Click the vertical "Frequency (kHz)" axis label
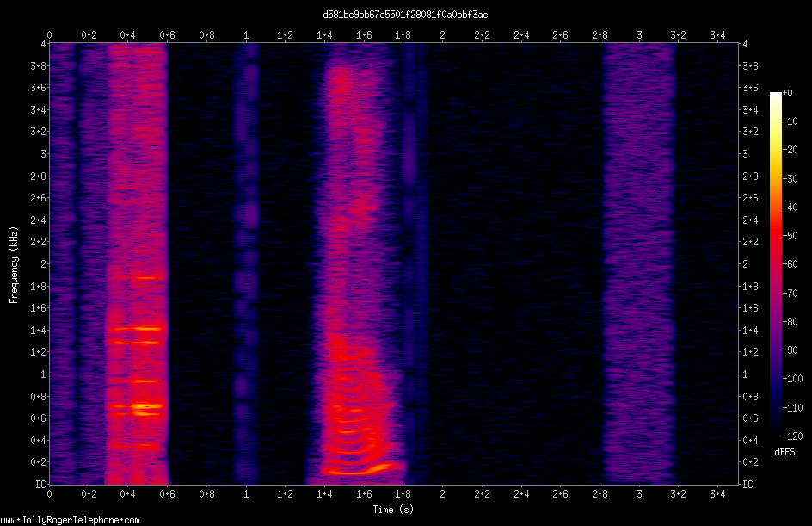This screenshot has width=812, height=526. point(14,265)
